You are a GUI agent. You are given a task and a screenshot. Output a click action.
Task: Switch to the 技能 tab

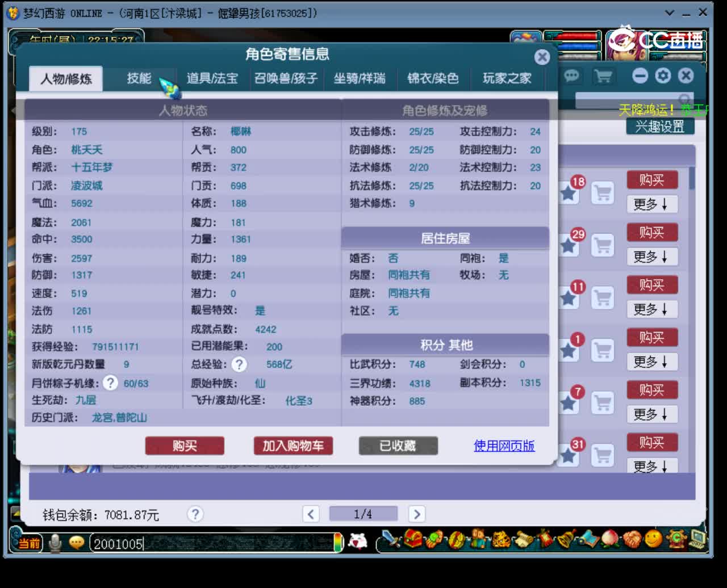pyautogui.click(x=139, y=78)
